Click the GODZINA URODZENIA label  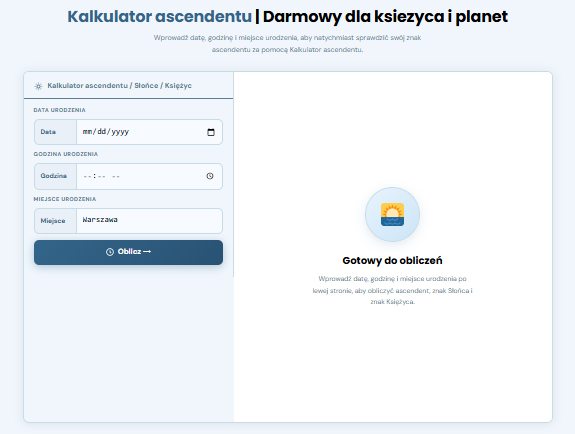click(x=66, y=154)
